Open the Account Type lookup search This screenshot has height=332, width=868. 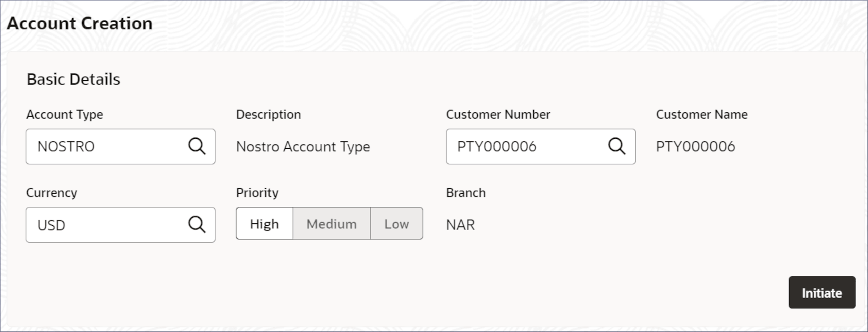197,146
